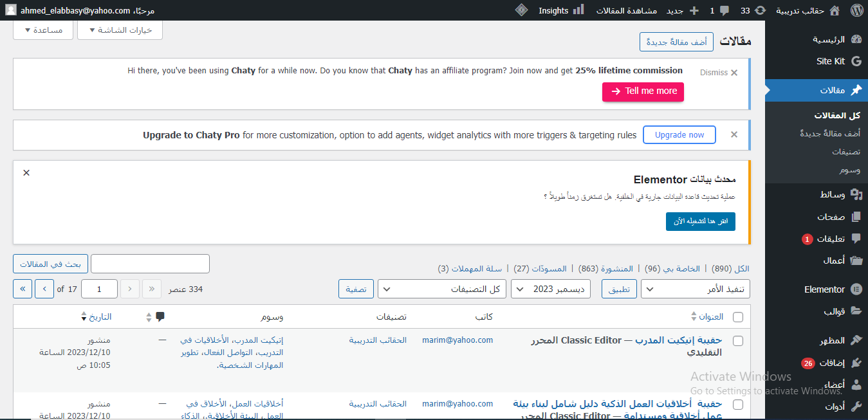Filter posts by المنشورة (863)
The image size is (868, 420).
[605, 268]
